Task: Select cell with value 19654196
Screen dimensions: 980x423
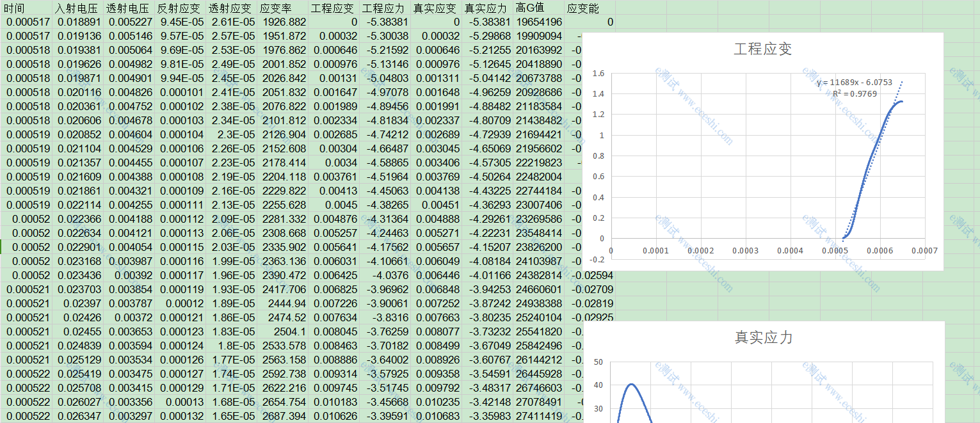Action: pyautogui.click(x=539, y=22)
